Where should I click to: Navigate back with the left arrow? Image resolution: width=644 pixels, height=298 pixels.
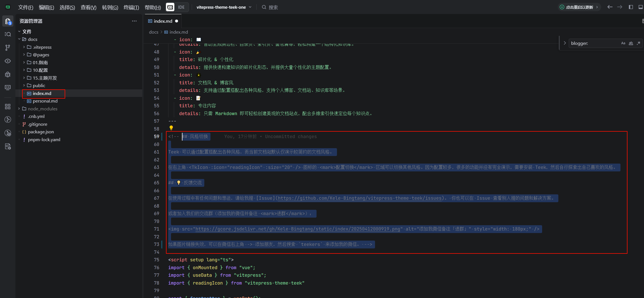point(610,7)
